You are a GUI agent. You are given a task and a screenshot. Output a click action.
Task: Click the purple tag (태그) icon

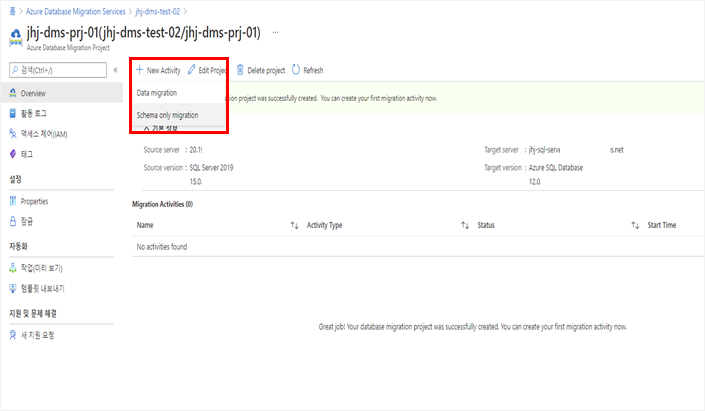[x=13, y=154]
